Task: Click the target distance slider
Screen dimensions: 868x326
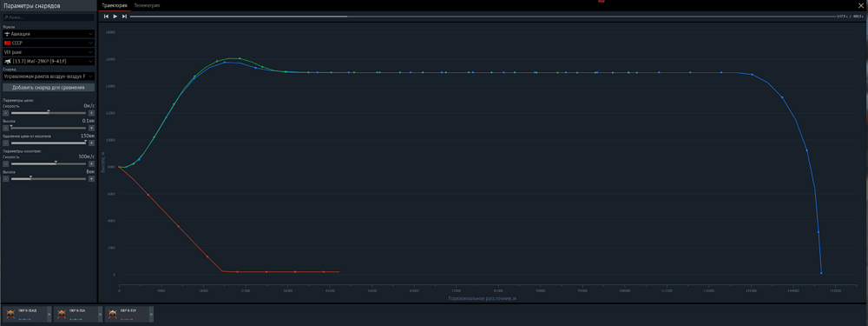Action: pos(48,143)
